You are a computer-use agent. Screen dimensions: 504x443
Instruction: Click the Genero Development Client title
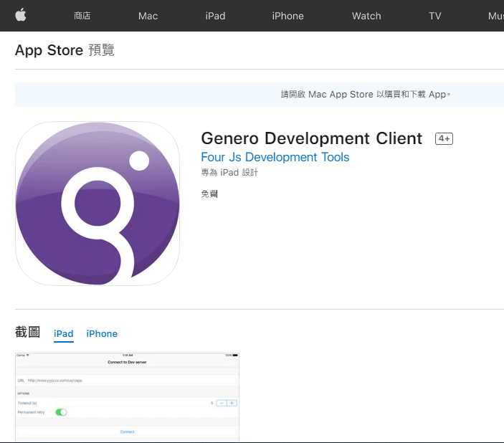[311, 138]
